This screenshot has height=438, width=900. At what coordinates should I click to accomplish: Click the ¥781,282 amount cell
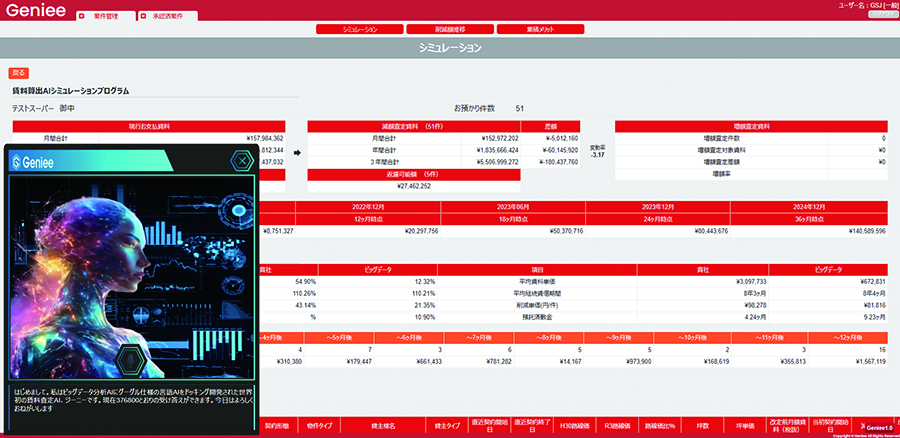[498, 362]
